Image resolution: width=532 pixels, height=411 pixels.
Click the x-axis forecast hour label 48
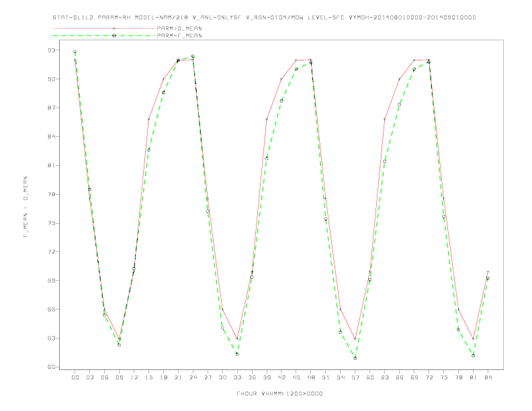tap(311, 377)
